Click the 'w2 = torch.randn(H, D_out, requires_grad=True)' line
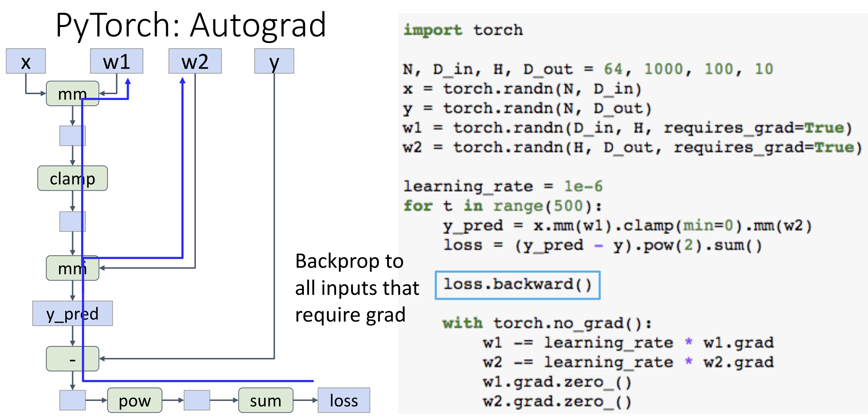This screenshot has height=417, width=868. 632,148
